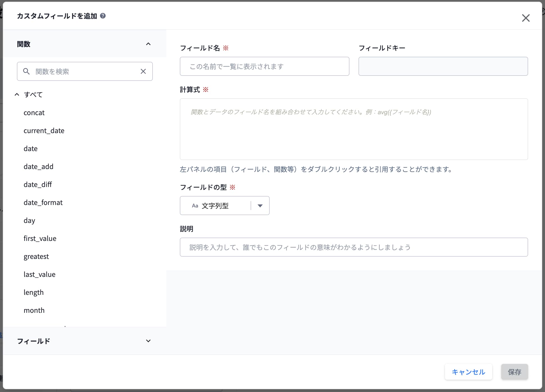Select the first_value function
Viewport: 545px width, 392px height.
tap(40, 238)
